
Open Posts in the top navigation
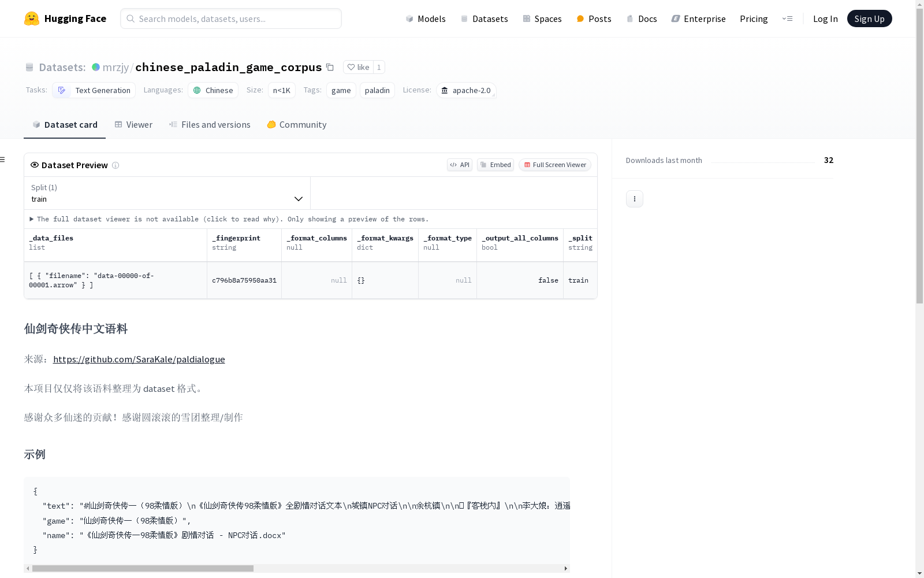(594, 18)
